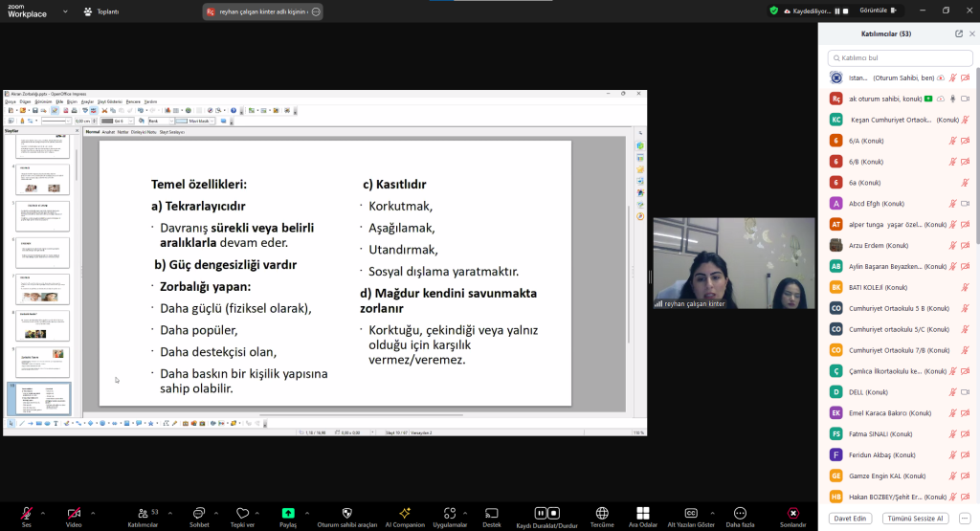Click the Destek support icon
980x531 pixels.
click(x=491, y=514)
